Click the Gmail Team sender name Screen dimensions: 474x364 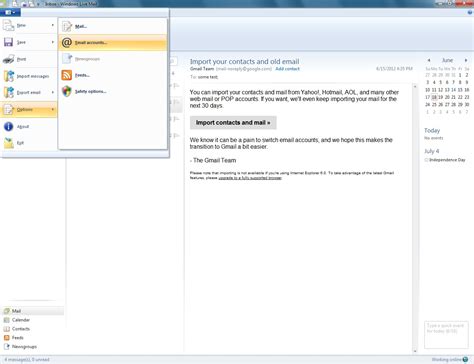click(202, 69)
